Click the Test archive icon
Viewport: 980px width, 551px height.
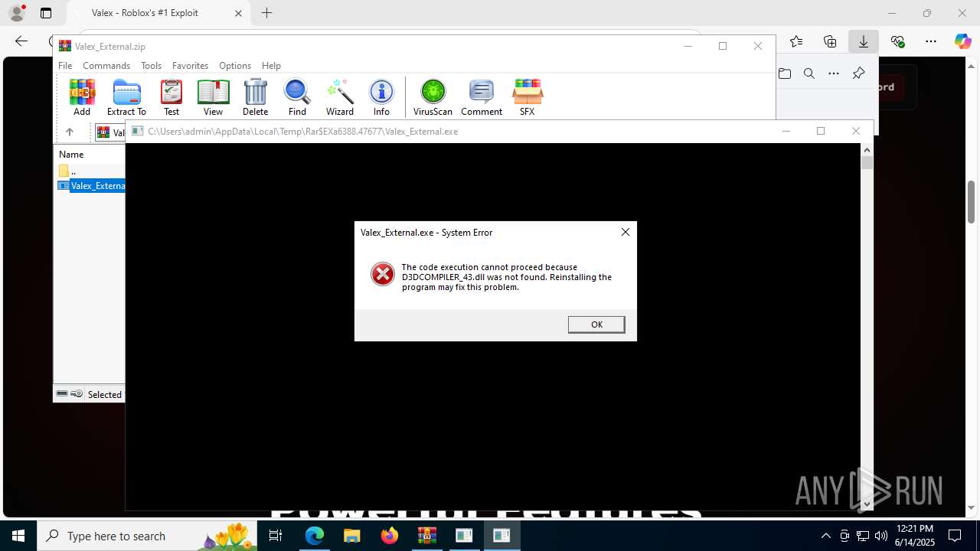coord(171,97)
